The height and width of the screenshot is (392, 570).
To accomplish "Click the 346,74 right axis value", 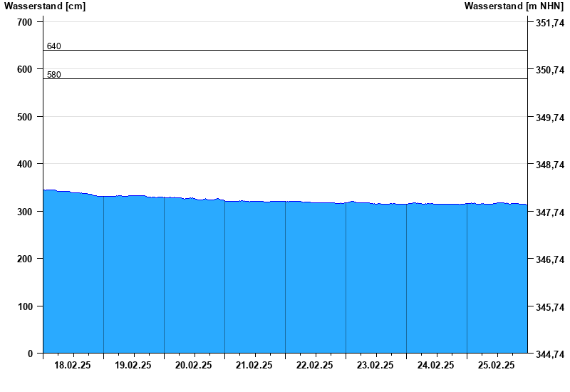I will click(x=550, y=259).
